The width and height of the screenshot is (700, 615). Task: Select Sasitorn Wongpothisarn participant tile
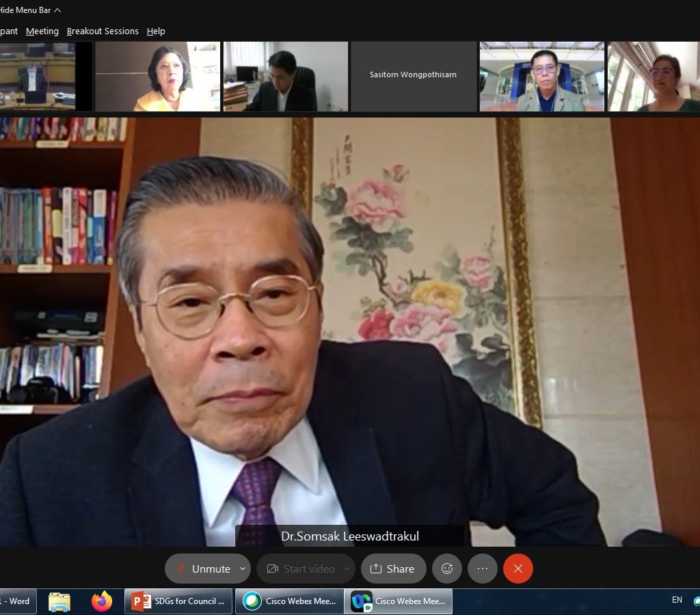click(x=413, y=76)
